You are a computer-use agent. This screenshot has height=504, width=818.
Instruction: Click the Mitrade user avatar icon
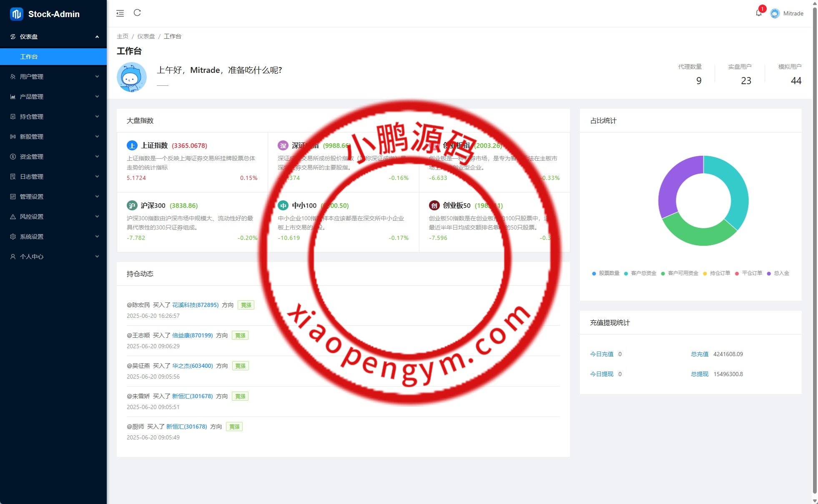tap(775, 13)
